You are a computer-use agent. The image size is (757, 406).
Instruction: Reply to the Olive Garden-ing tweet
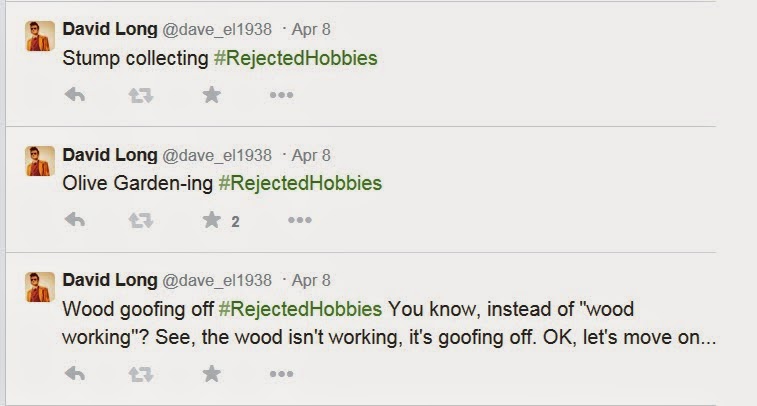pyautogui.click(x=75, y=221)
